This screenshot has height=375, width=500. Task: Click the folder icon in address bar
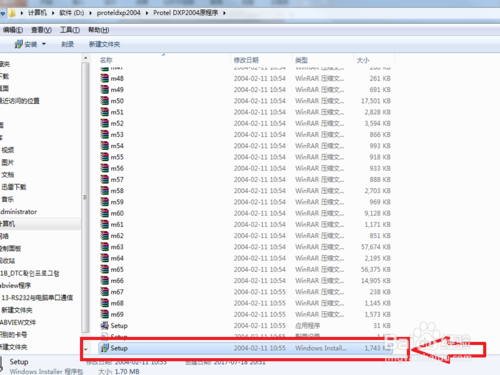pos(12,13)
